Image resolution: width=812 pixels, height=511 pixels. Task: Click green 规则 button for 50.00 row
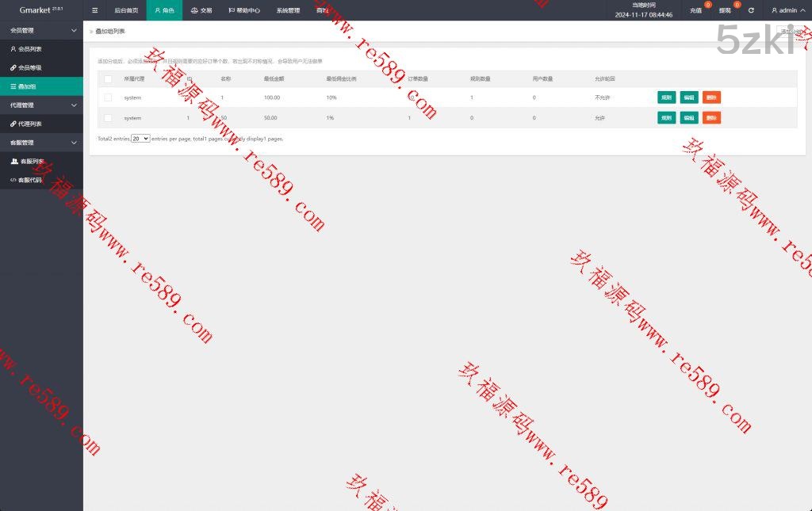click(666, 118)
